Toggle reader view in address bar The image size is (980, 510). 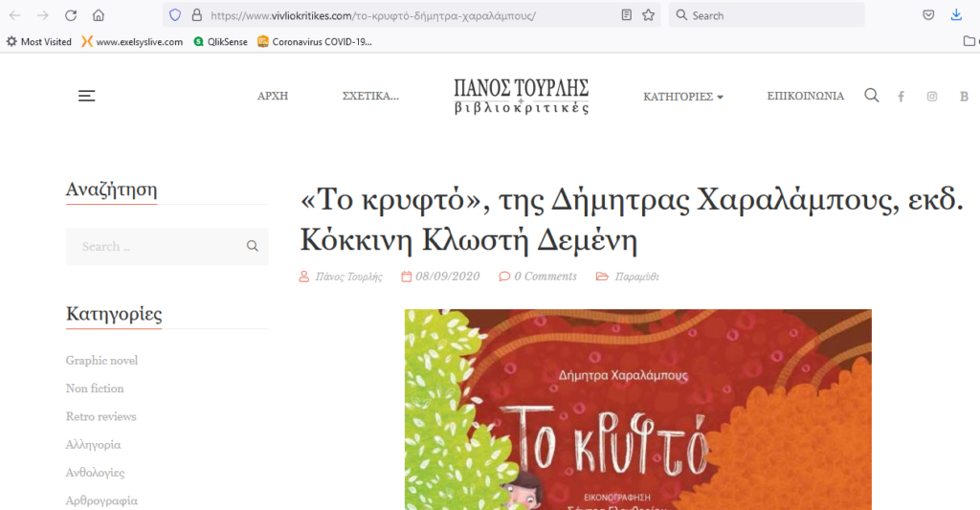pos(626,15)
